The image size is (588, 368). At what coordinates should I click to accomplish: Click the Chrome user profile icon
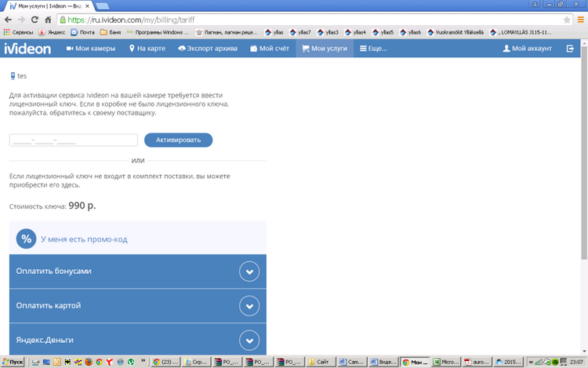coord(535,4)
